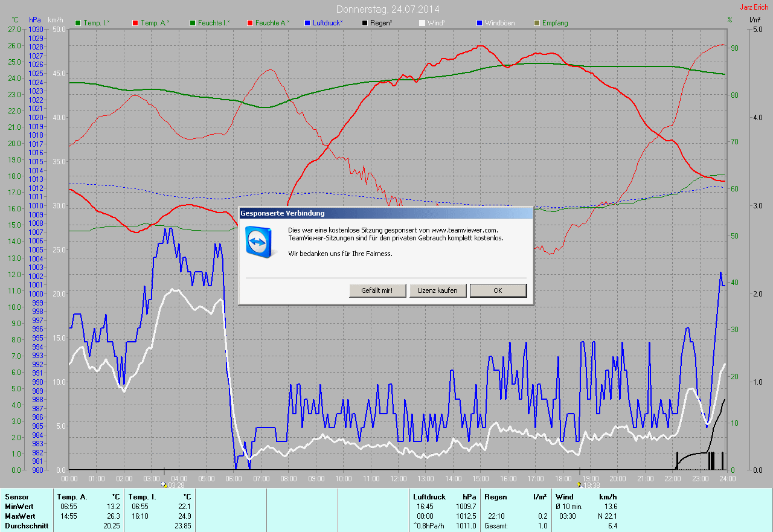The image size is (773, 532).
Task: Select the sunset marker at 18:38
Action: pos(579,484)
